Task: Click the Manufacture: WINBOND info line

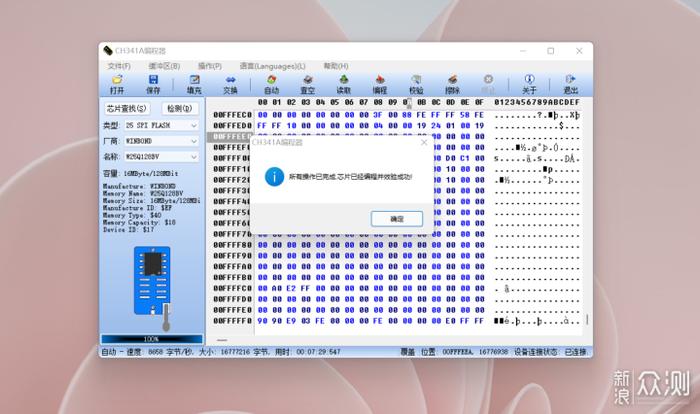Action: click(139, 186)
